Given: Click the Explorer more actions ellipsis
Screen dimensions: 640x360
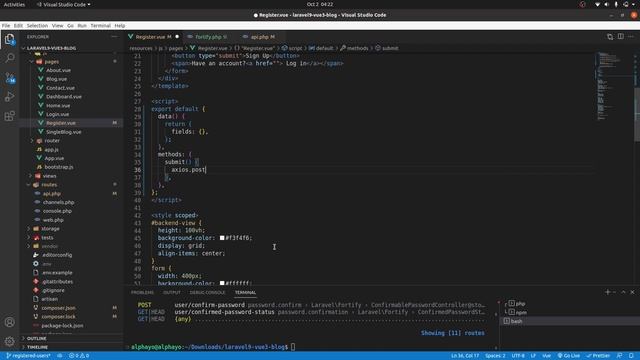Looking at the screenshot, I should (114, 37).
